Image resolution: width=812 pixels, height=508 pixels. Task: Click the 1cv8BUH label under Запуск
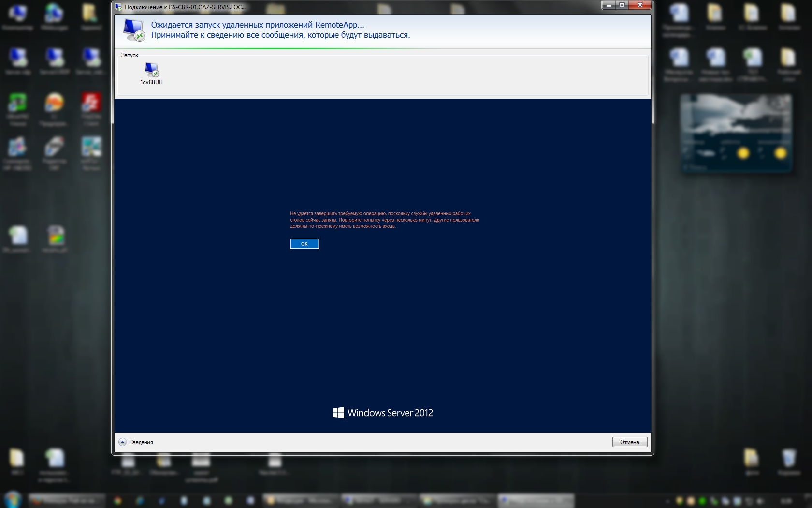[x=152, y=82]
